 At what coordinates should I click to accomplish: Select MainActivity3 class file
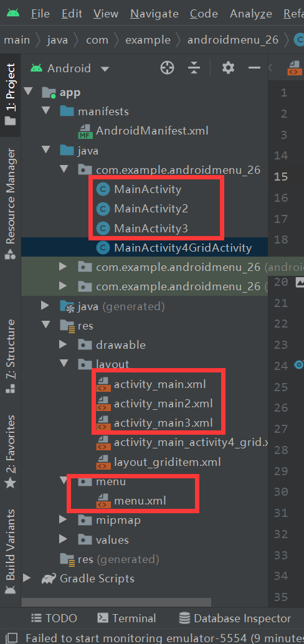pos(151,228)
